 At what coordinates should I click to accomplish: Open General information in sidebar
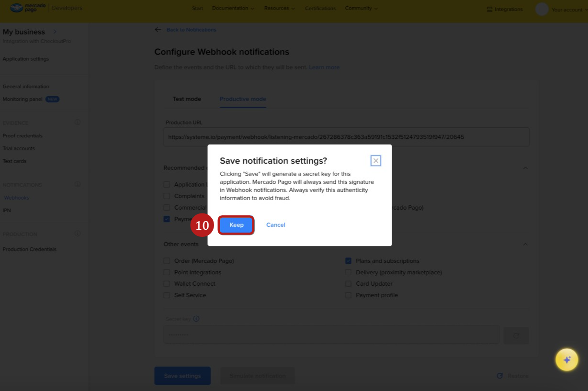click(26, 87)
